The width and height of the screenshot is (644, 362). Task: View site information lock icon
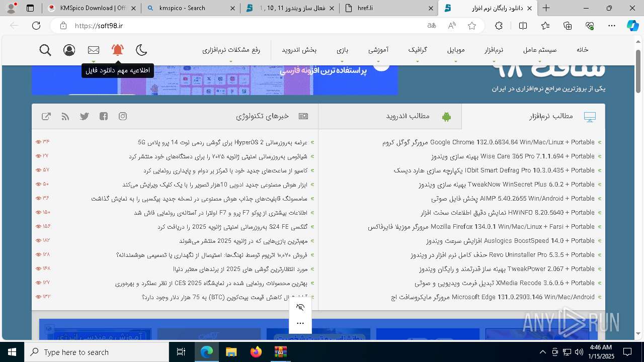(63, 26)
